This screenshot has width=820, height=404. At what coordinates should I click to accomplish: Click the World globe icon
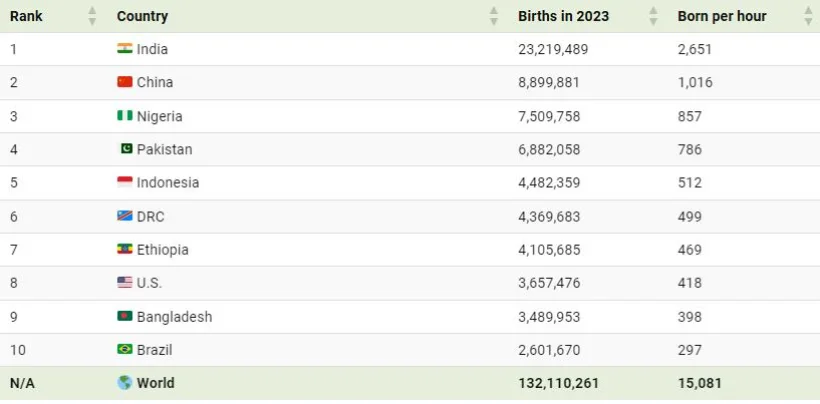tap(124, 383)
